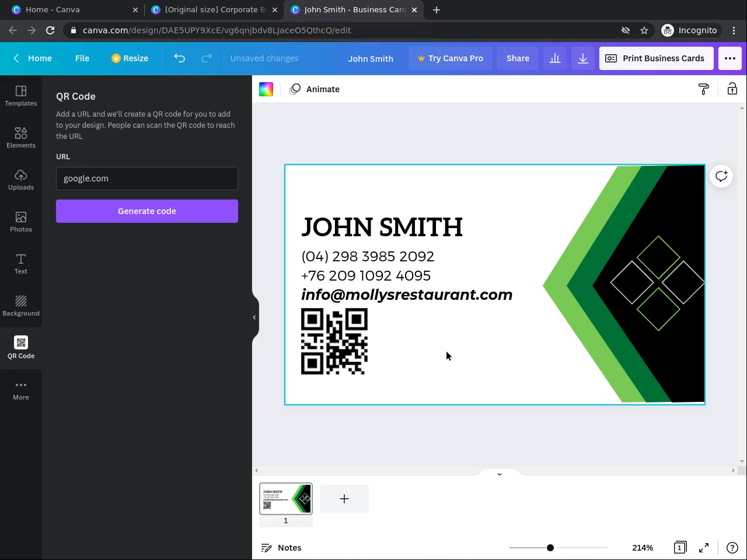Close the Home - Canva tab
The height and width of the screenshot is (560, 747).
click(x=135, y=10)
